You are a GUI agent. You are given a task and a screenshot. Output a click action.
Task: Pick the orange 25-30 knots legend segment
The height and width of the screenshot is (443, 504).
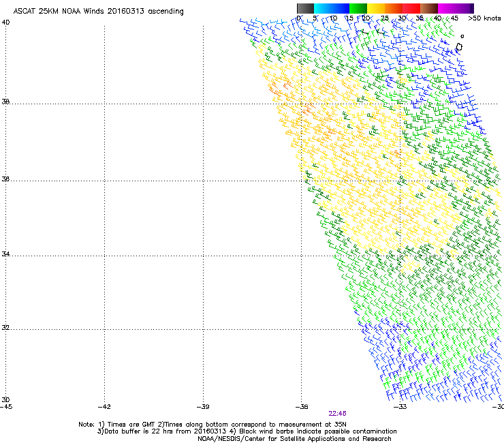click(x=394, y=8)
